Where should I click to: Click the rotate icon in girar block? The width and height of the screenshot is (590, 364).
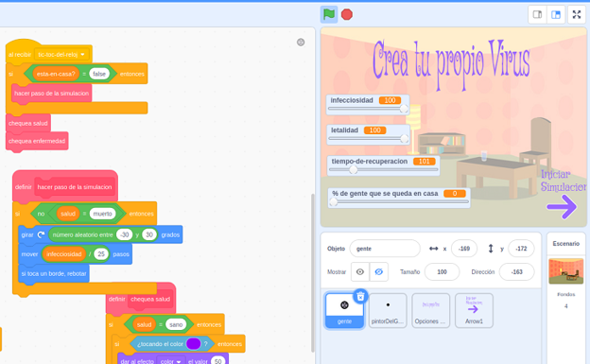click(41, 234)
